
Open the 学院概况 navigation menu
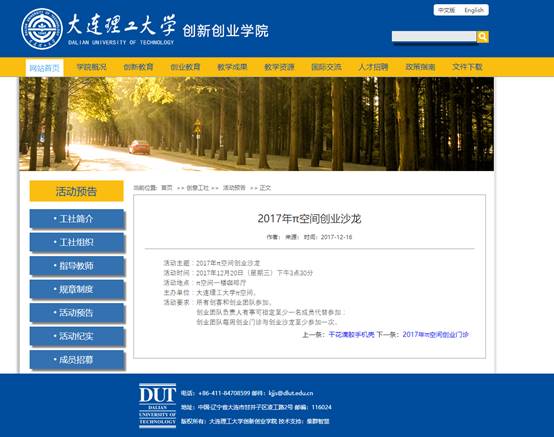92,67
